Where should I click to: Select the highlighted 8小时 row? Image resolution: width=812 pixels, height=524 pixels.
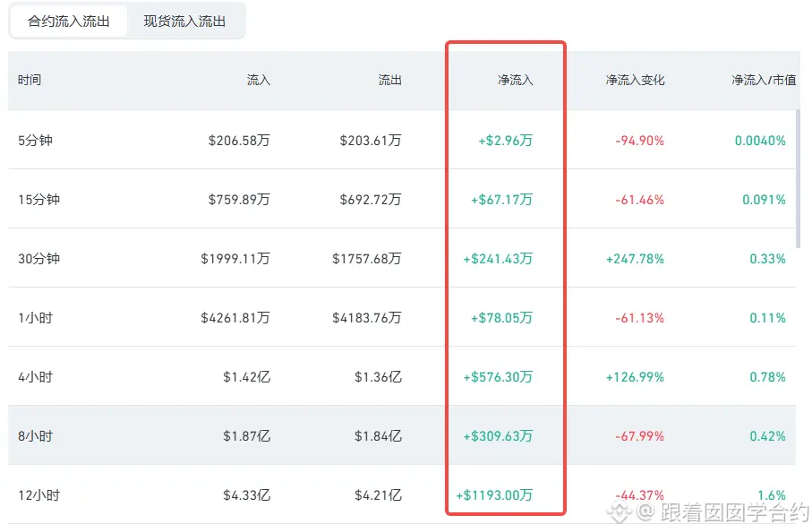(x=401, y=435)
